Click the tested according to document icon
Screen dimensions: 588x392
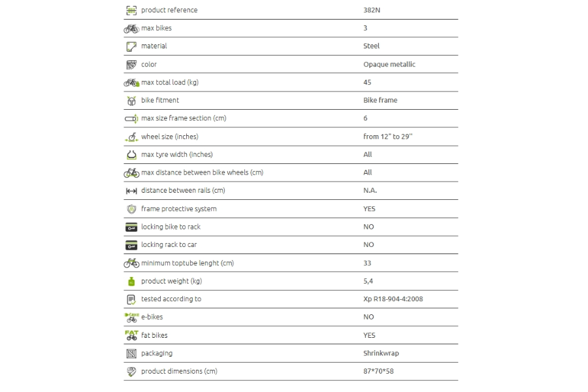click(131, 299)
